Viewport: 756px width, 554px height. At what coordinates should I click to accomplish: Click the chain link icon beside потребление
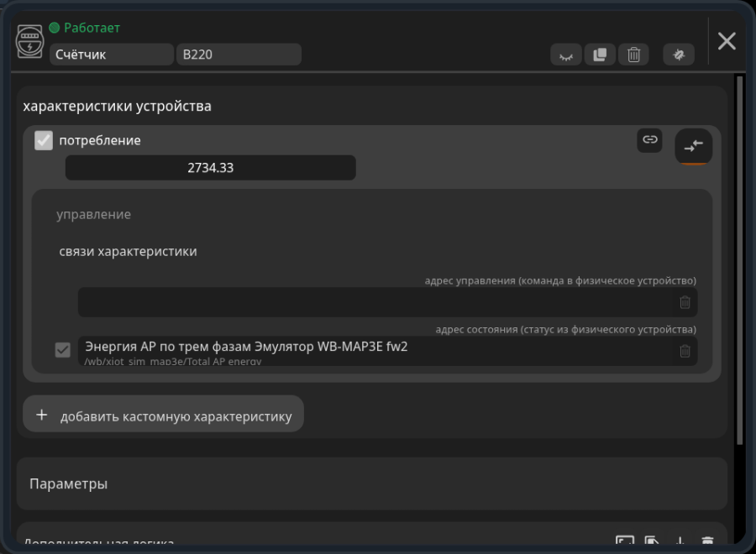pos(650,140)
